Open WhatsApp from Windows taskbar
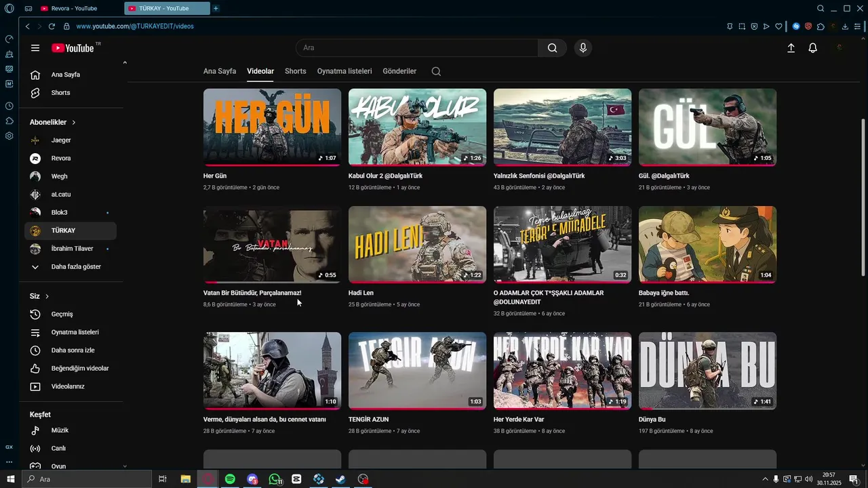The image size is (868, 488). pos(275,479)
